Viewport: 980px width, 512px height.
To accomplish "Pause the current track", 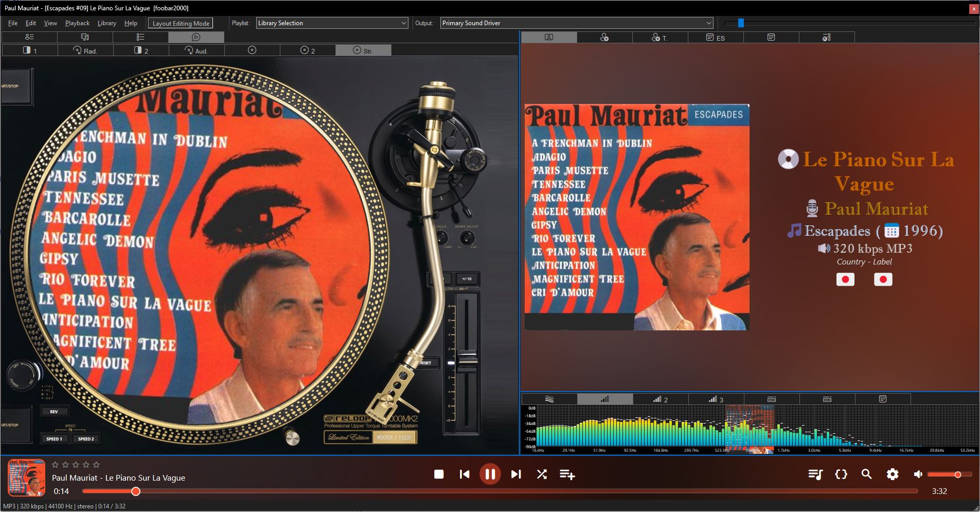I will click(490, 474).
